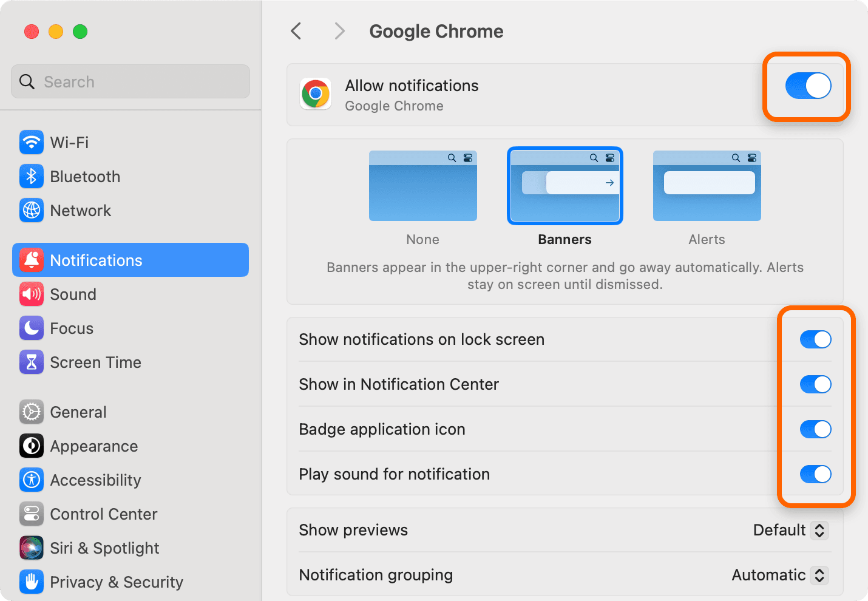Open the Appearance icon

(32, 446)
